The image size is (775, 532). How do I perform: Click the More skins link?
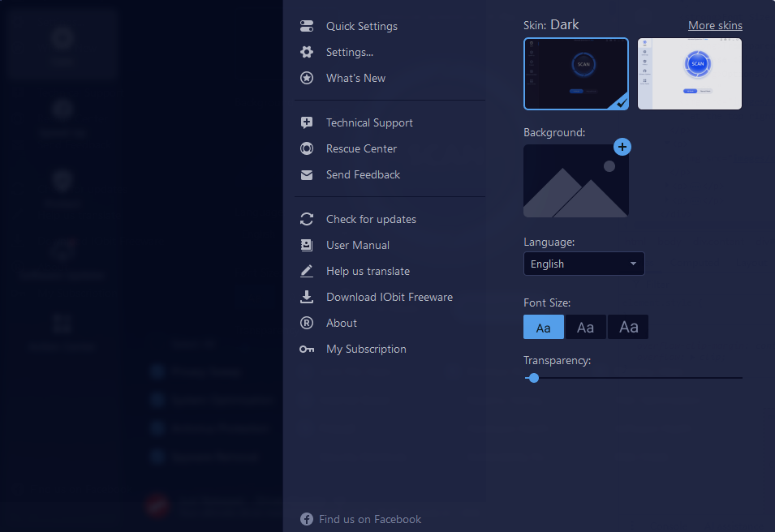click(x=715, y=25)
